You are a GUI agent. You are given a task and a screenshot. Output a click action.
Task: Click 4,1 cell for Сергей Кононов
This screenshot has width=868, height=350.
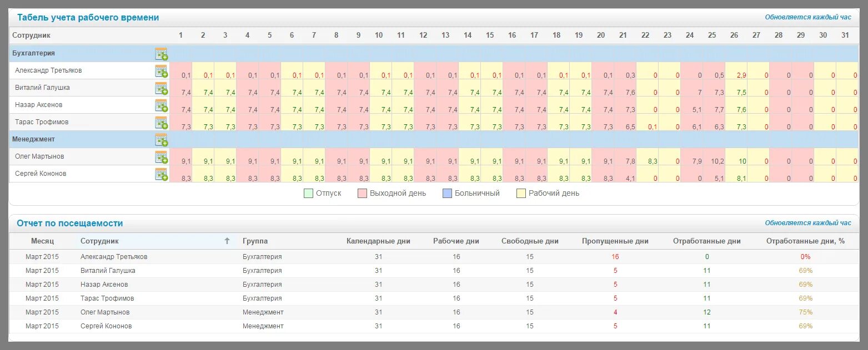(625, 174)
